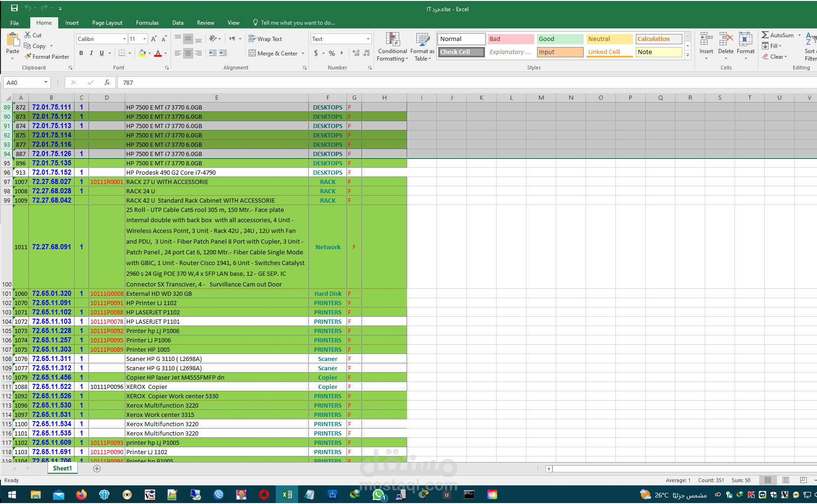The image size is (817, 504).
Task: Apply the Check Cell style
Action: (x=462, y=52)
